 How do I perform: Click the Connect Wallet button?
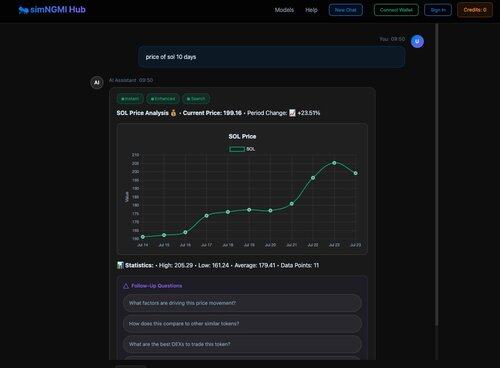(x=396, y=10)
